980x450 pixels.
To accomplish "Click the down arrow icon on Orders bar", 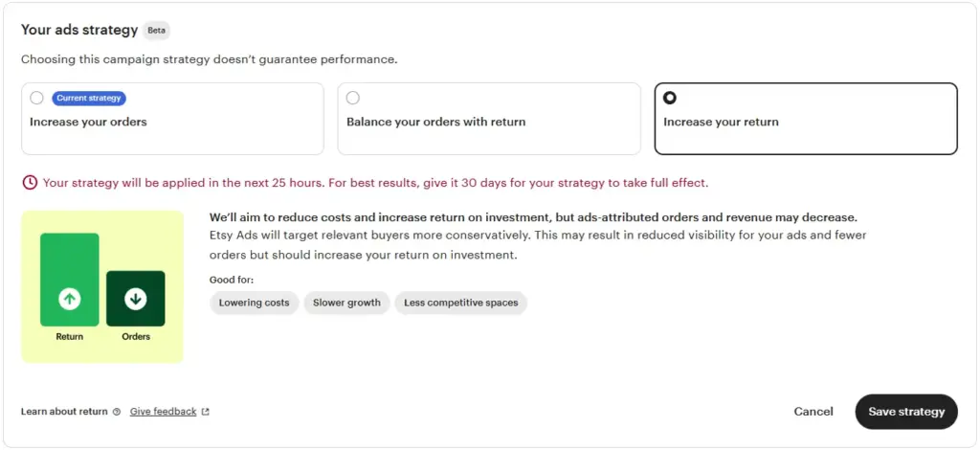I will (135, 299).
